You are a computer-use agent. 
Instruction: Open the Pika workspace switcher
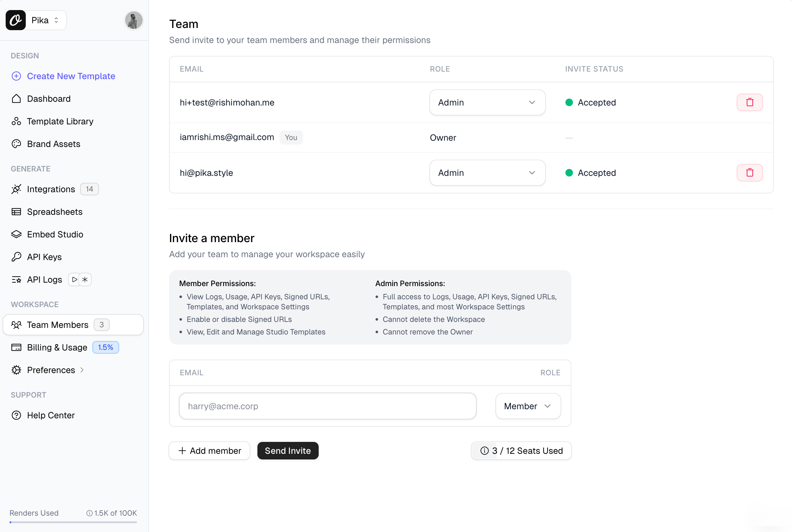point(46,20)
